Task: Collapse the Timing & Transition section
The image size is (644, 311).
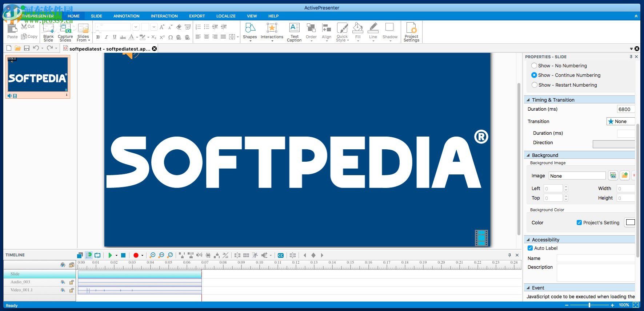Action: click(x=528, y=100)
